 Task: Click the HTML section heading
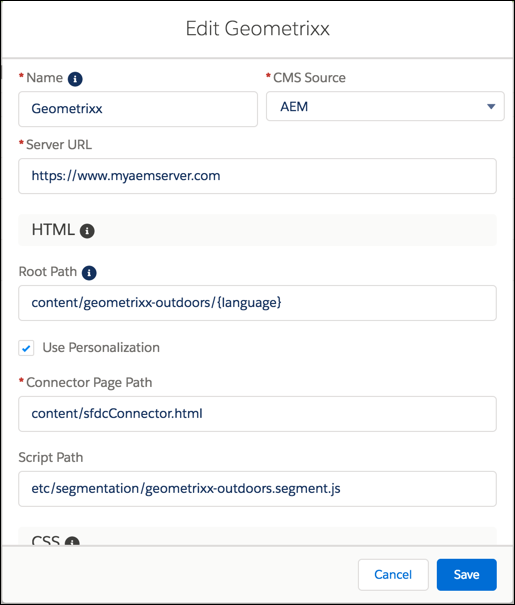click(x=53, y=230)
